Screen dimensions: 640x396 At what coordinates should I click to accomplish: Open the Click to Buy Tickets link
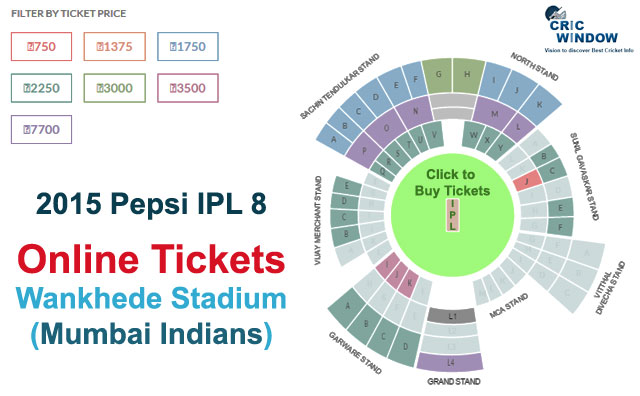[452, 182]
